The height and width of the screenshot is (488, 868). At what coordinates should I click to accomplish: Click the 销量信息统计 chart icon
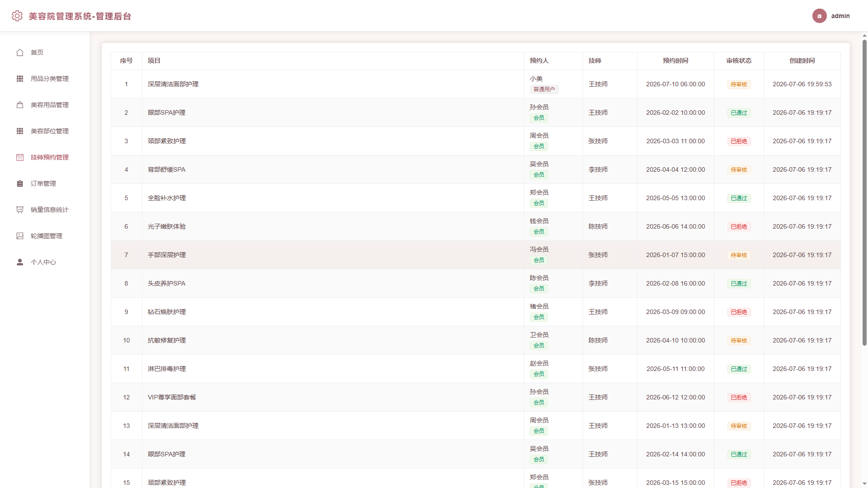(20, 210)
